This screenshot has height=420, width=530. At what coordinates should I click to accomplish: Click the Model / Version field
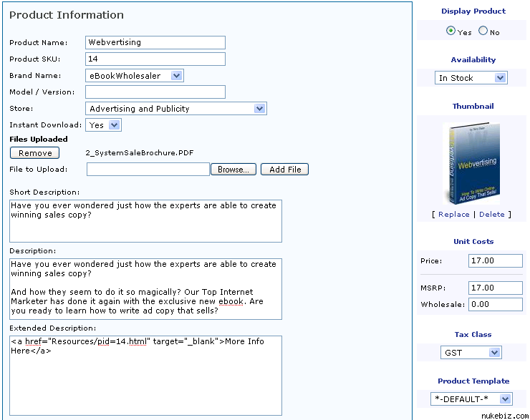[x=155, y=92]
